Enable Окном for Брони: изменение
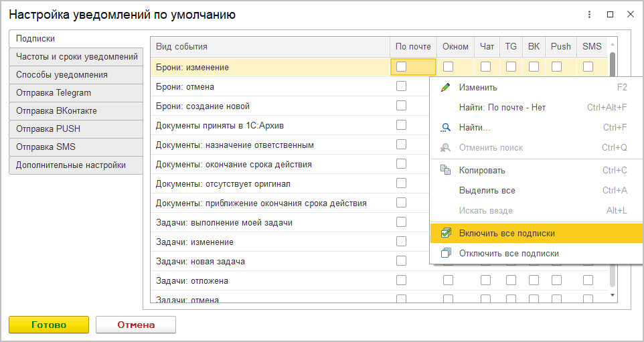 coord(449,67)
